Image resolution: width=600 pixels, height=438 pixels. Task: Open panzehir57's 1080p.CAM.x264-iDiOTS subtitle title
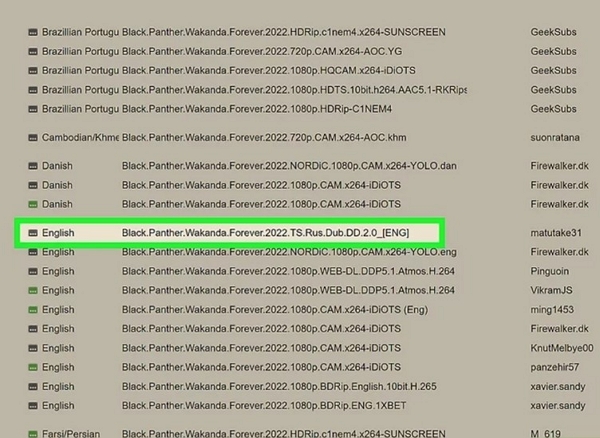point(261,367)
